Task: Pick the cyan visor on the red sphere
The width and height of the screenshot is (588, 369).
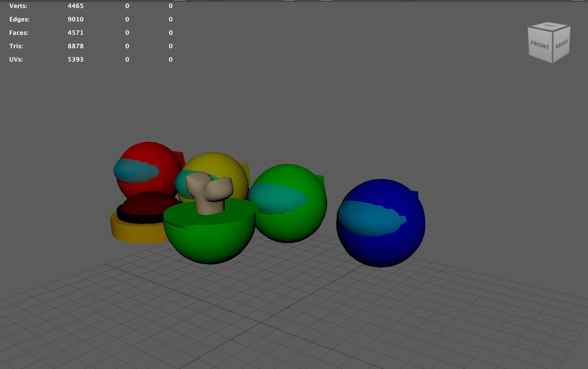Action: click(x=136, y=171)
